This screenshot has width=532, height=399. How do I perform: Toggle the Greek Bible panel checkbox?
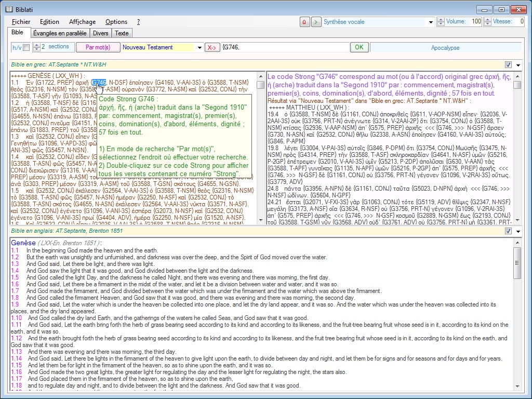click(508, 65)
